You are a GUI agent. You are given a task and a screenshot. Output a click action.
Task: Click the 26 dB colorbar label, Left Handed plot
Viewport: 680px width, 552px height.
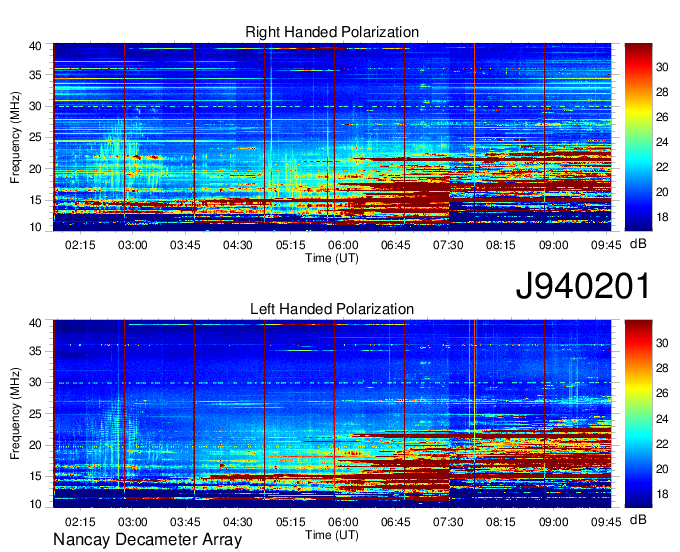point(662,393)
